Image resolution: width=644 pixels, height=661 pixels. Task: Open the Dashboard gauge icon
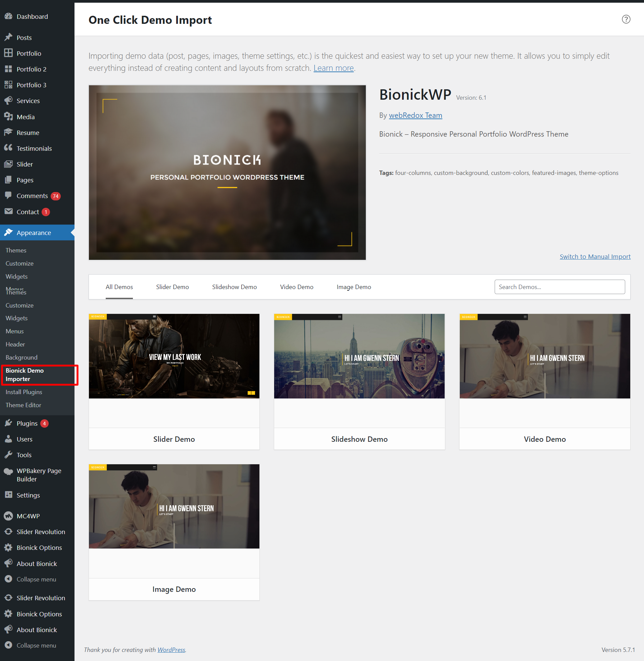pyautogui.click(x=8, y=16)
